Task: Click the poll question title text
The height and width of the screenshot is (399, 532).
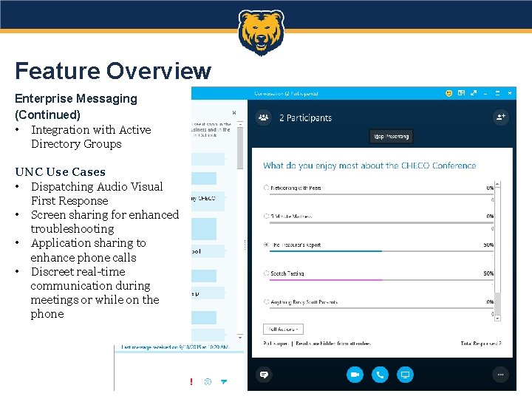Action: 369,166
